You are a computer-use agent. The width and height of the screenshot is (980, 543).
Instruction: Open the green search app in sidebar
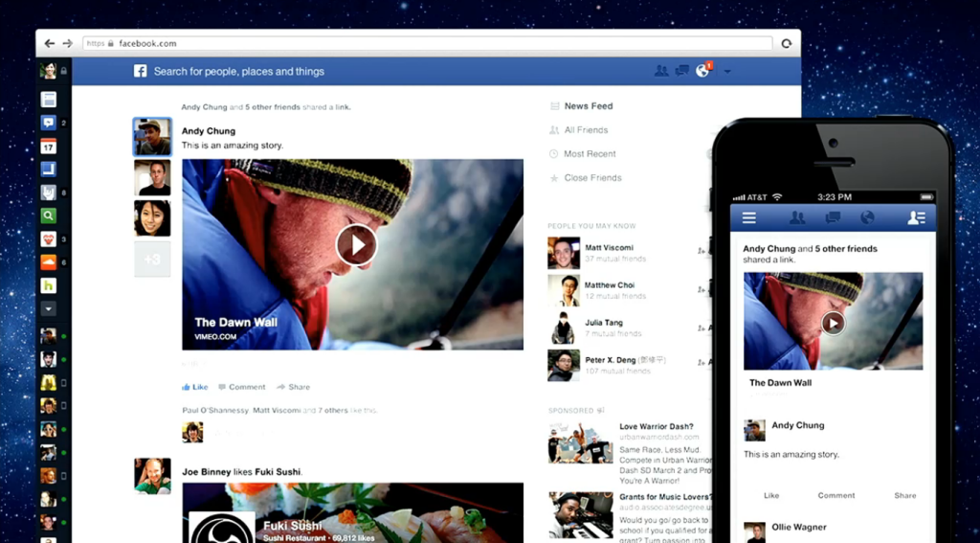(49, 215)
